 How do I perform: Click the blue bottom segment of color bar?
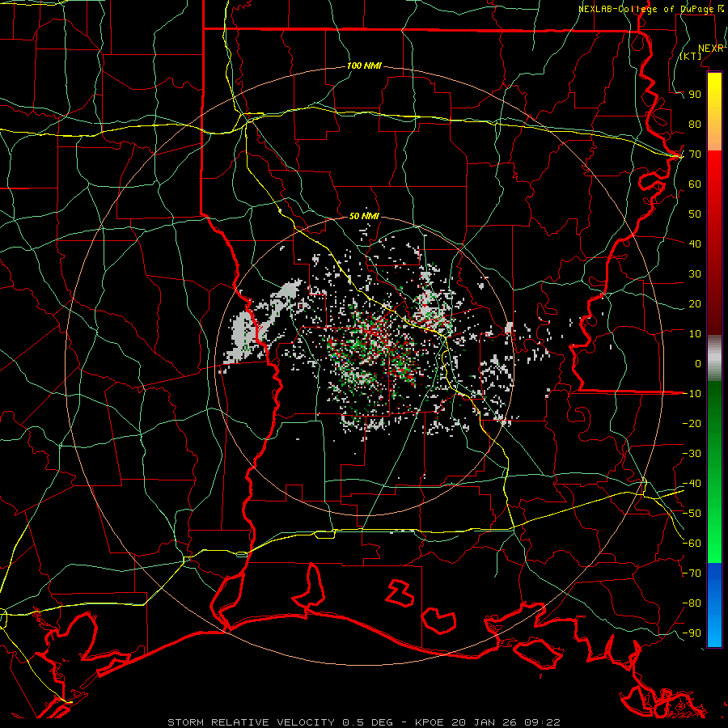pos(714,604)
